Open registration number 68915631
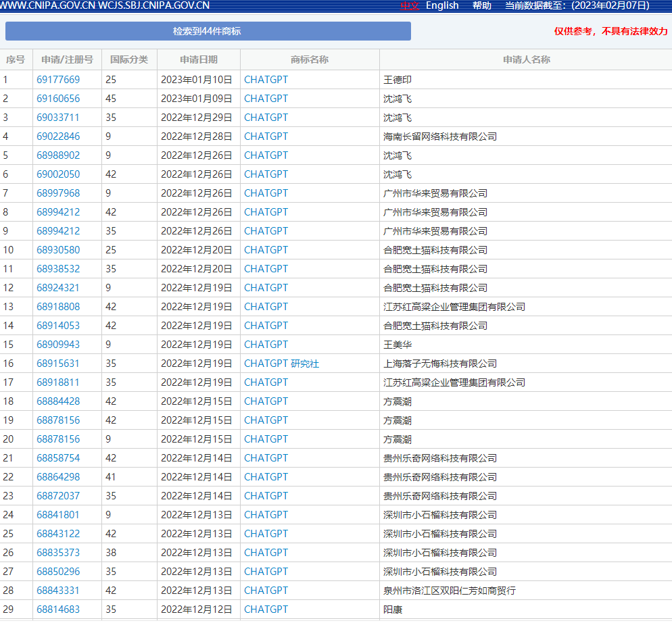Screen dimensions: 672x623 tap(58, 364)
